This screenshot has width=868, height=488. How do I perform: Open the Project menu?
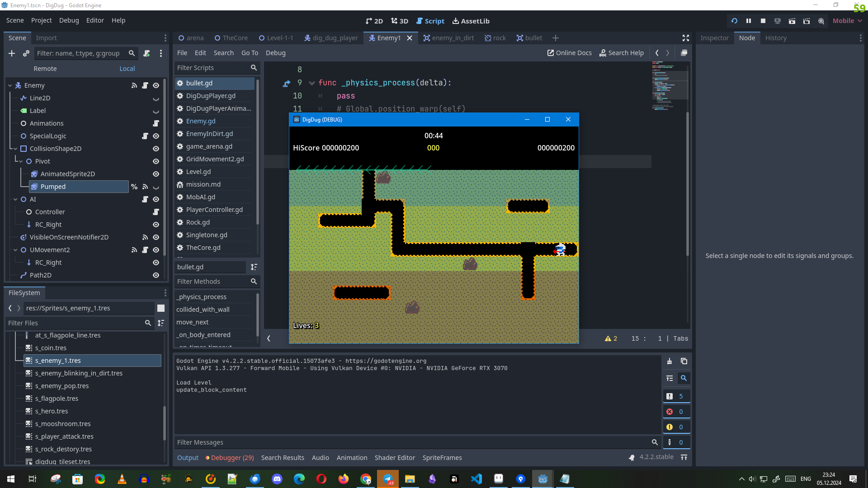(x=41, y=20)
